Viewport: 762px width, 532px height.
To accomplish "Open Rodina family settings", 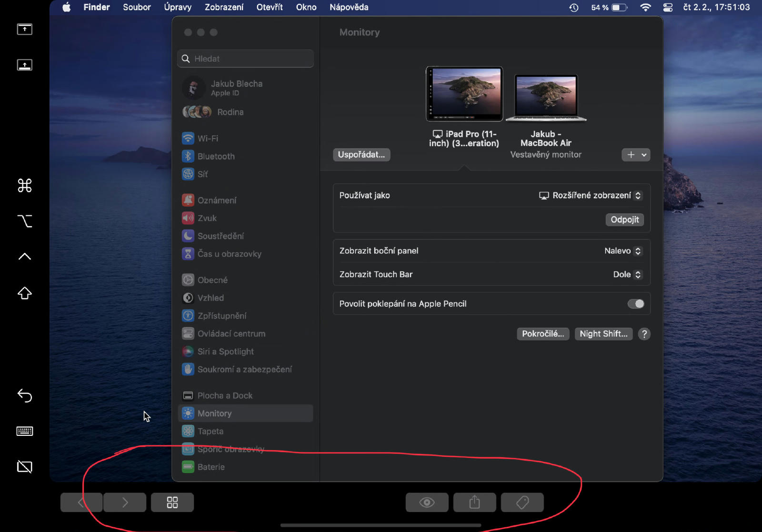I will [245, 112].
